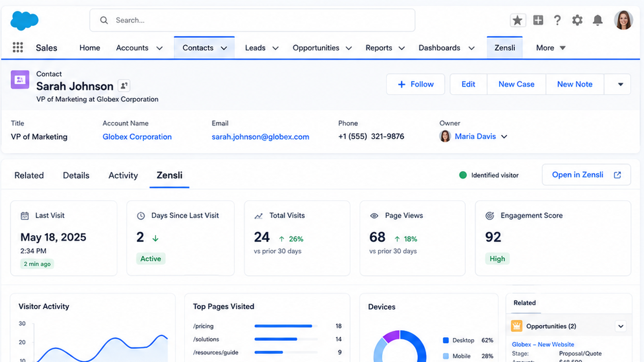644x362 pixels.
Task: Click the Days Since Last Visit clock icon
Action: [141, 216]
